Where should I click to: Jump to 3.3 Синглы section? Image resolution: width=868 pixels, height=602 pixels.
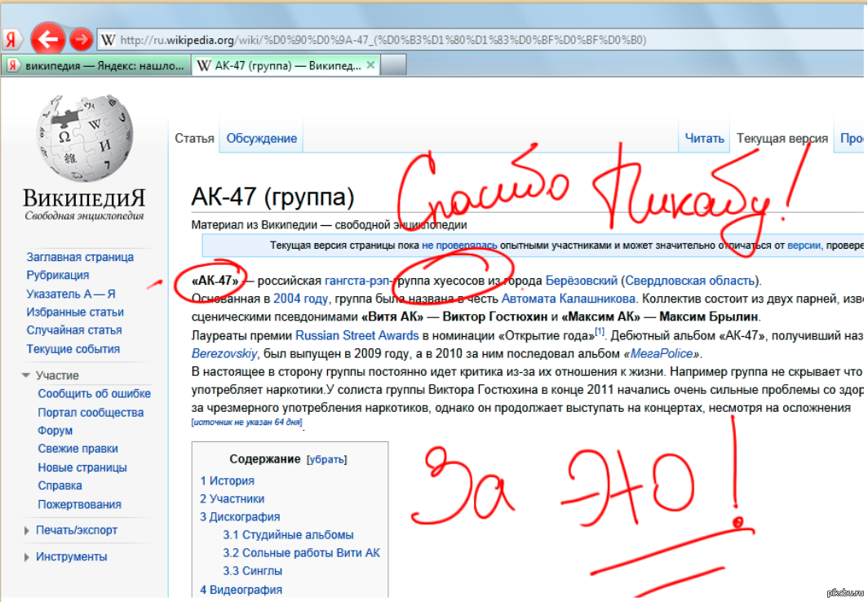point(252,571)
